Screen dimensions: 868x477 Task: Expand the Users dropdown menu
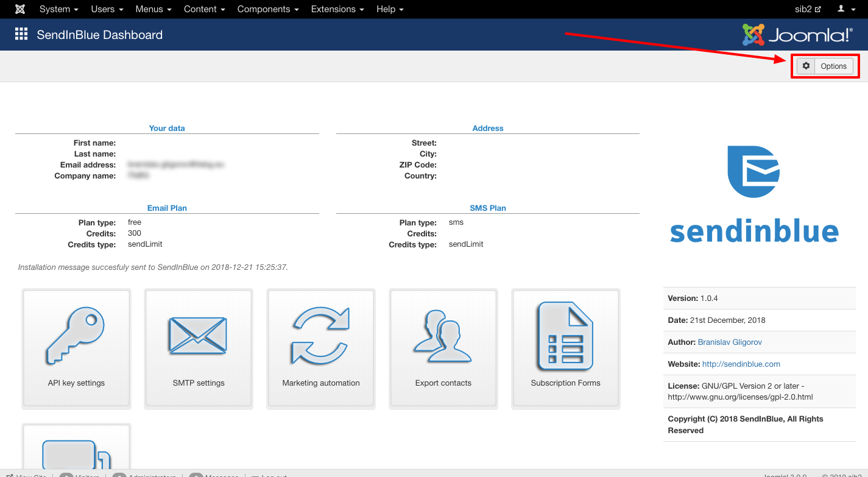coord(107,9)
